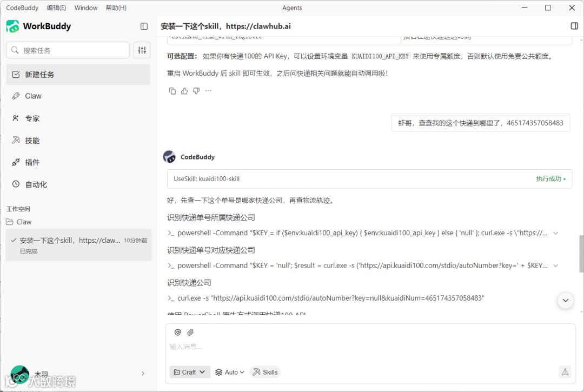
Task: Expand the powershell $result command
Action: [x=555, y=266]
